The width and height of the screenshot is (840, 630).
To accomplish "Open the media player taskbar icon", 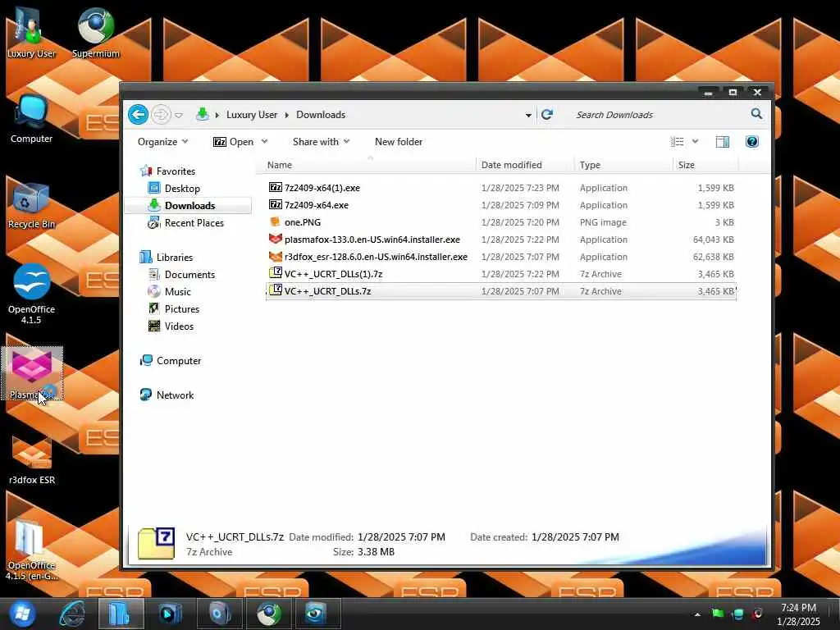I will click(171, 614).
